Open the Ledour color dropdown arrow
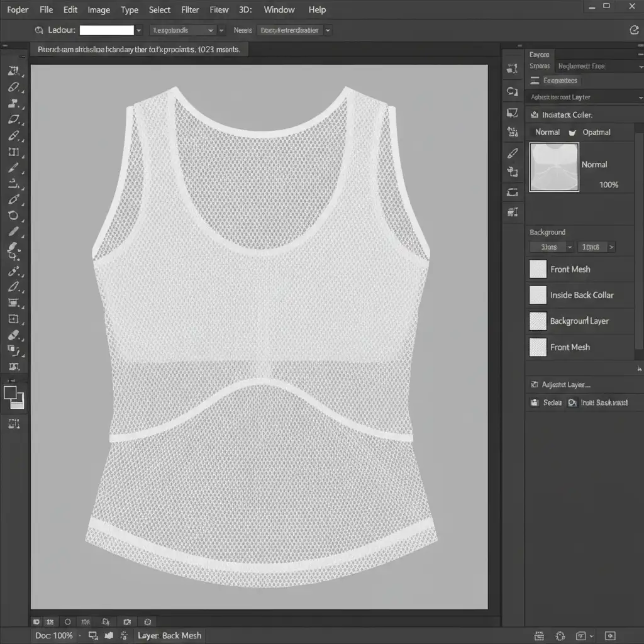The image size is (644, 644). coord(138,30)
